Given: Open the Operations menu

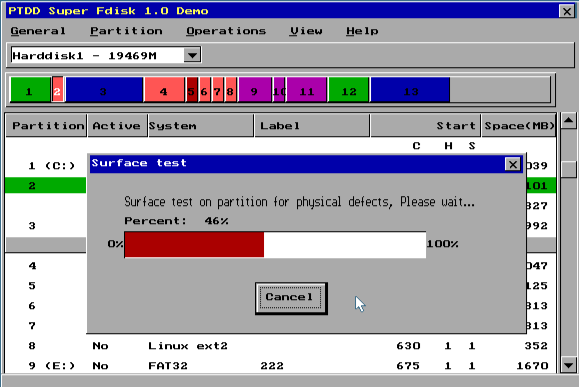Looking at the screenshot, I should [226, 31].
